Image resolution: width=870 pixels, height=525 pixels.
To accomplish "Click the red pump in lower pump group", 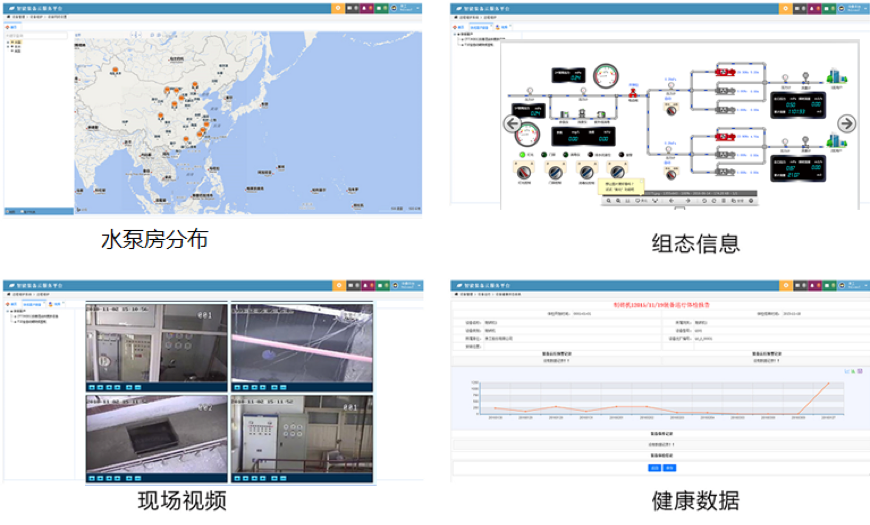I will pos(725,136).
